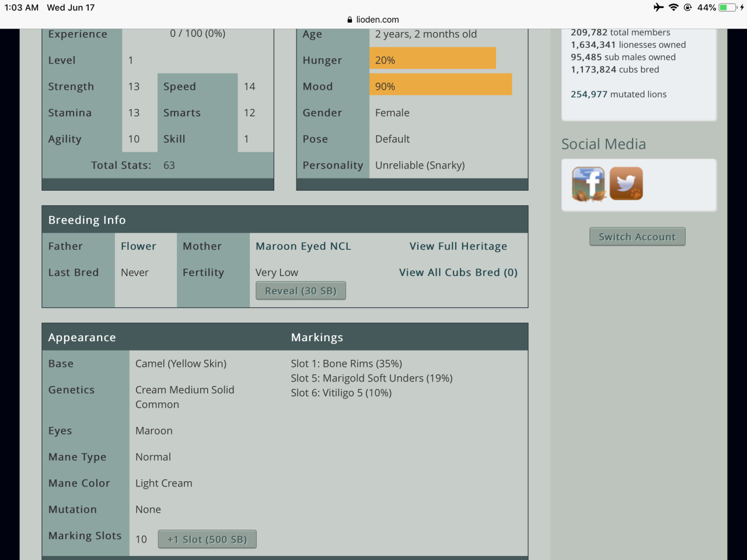Click the Switch Account button

click(x=637, y=237)
